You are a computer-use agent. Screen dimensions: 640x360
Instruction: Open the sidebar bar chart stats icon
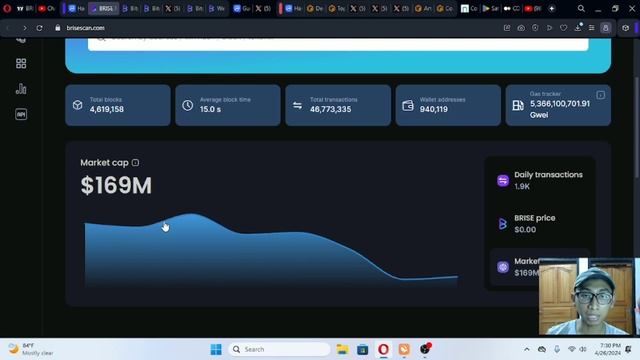21,89
